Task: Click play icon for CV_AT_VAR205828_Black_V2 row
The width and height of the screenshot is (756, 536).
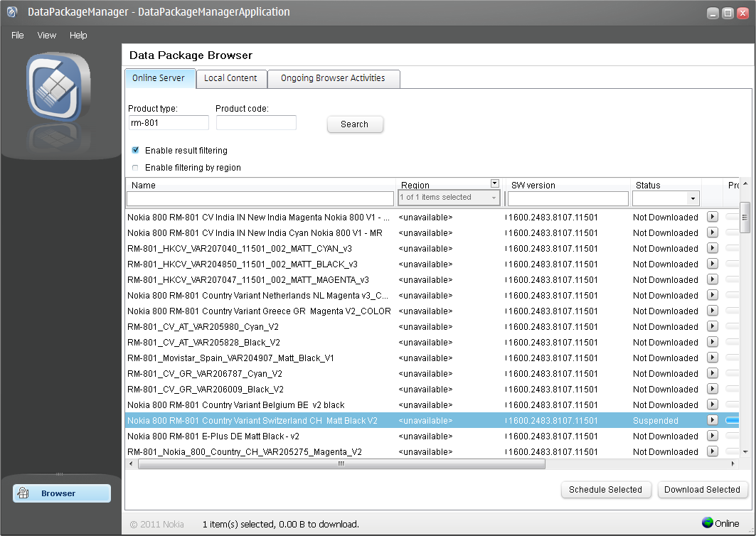Action: [x=712, y=342]
